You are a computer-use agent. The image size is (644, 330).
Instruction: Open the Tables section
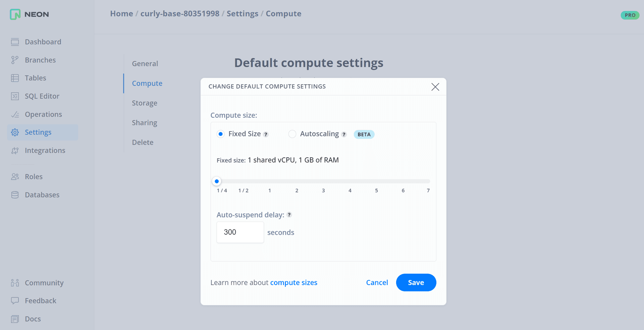[35, 77]
